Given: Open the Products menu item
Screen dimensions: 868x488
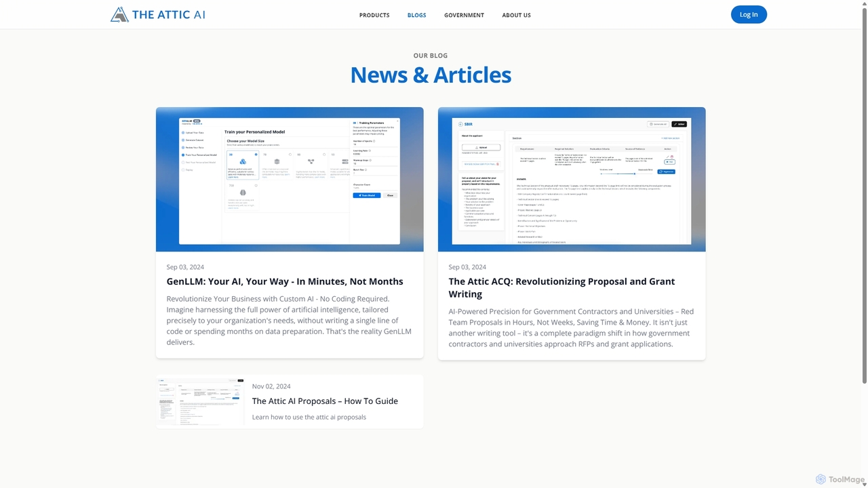Looking at the screenshot, I should (x=374, y=15).
